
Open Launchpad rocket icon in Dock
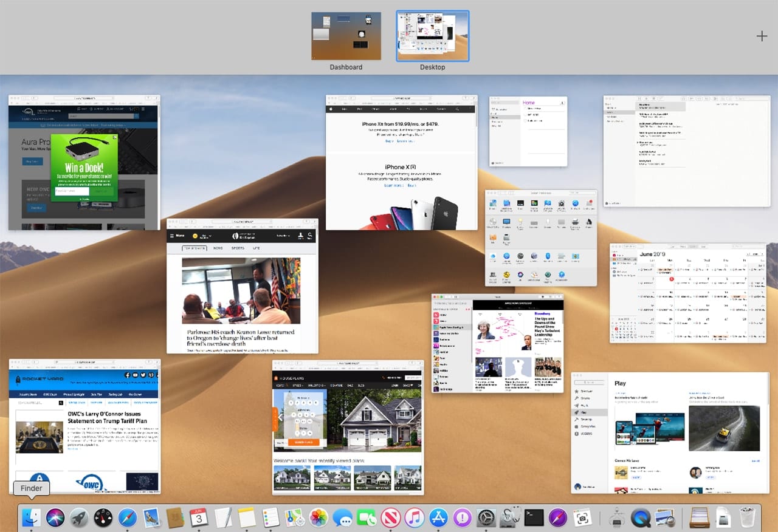point(79,517)
